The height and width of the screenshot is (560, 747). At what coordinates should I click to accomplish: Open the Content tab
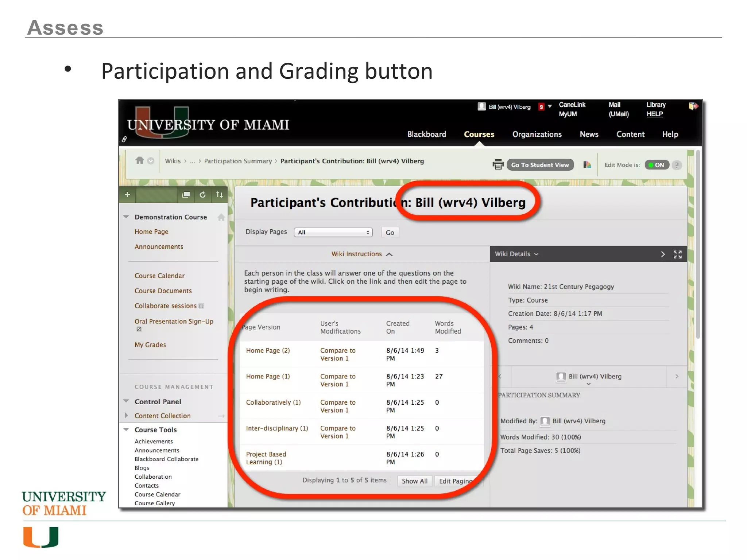630,134
